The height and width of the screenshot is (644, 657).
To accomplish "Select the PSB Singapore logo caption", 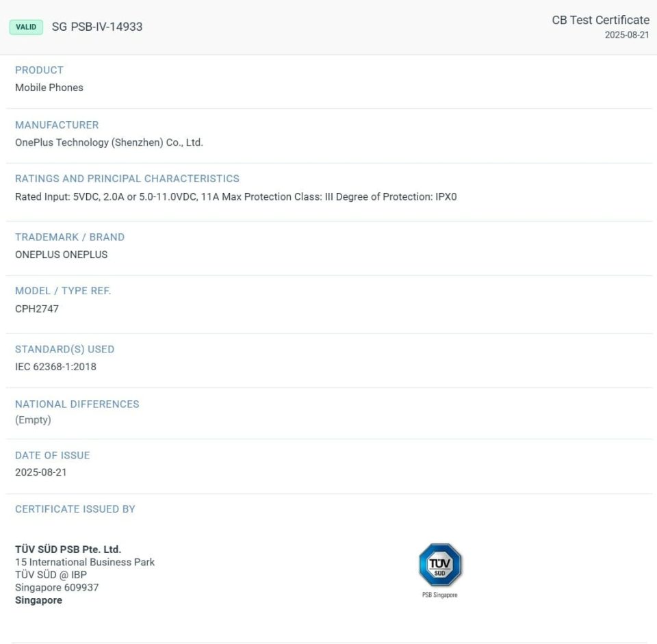I will click(x=440, y=595).
